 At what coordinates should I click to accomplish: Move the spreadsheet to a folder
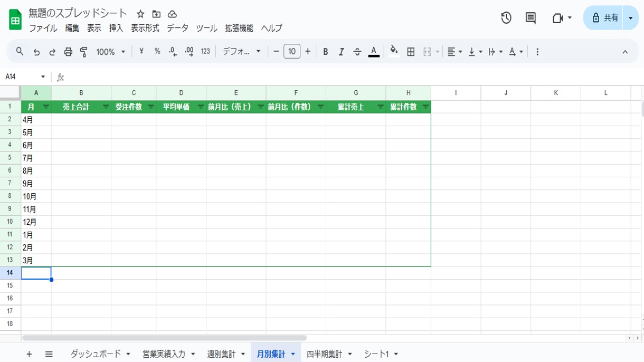[156, 14]
